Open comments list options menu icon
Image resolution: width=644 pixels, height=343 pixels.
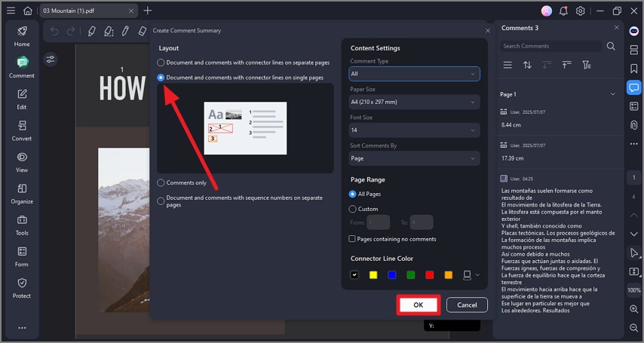coord(508,65)
